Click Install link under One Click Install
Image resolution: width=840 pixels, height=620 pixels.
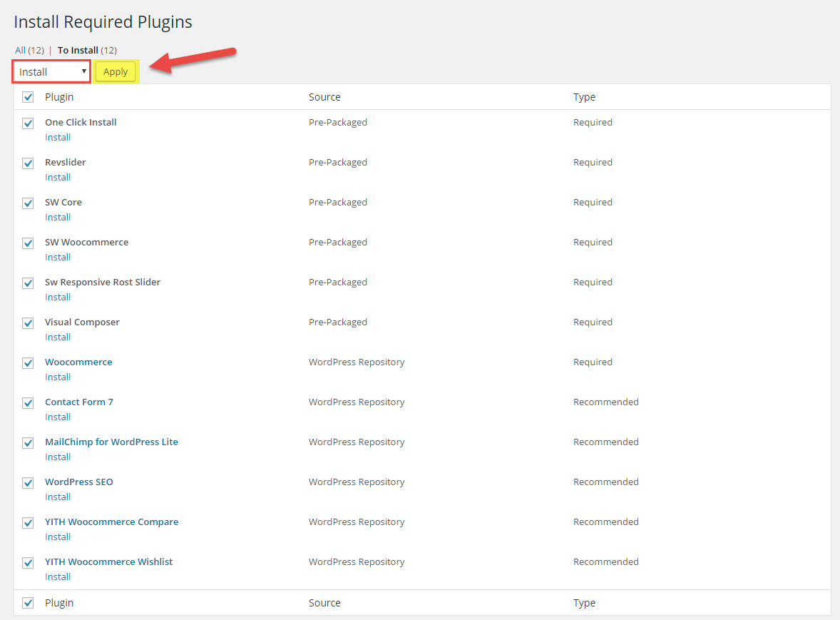click(58, 137)
